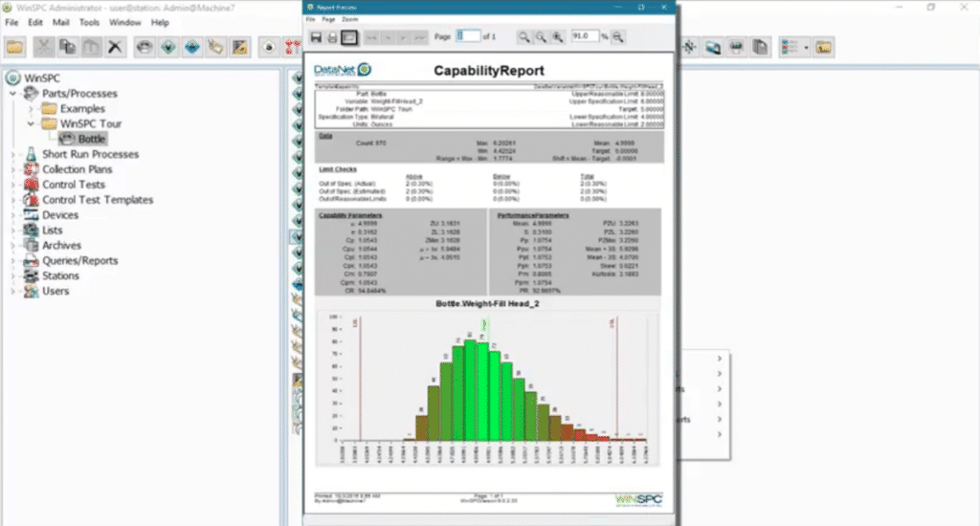The width and height of the screenshot is (980, 526).
Task: Click the Copy icon in main toolbar
Action: (x=68, y=46)
